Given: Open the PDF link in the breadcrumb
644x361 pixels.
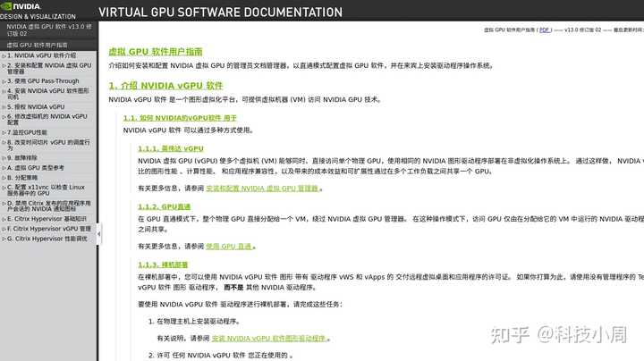Looking at the screenshot, I should pos(545,30).
